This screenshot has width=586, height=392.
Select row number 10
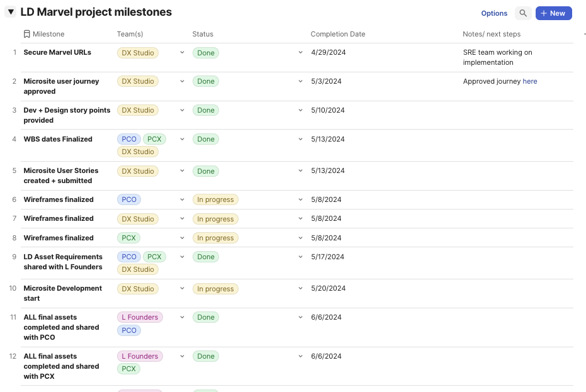coord(13,288)
